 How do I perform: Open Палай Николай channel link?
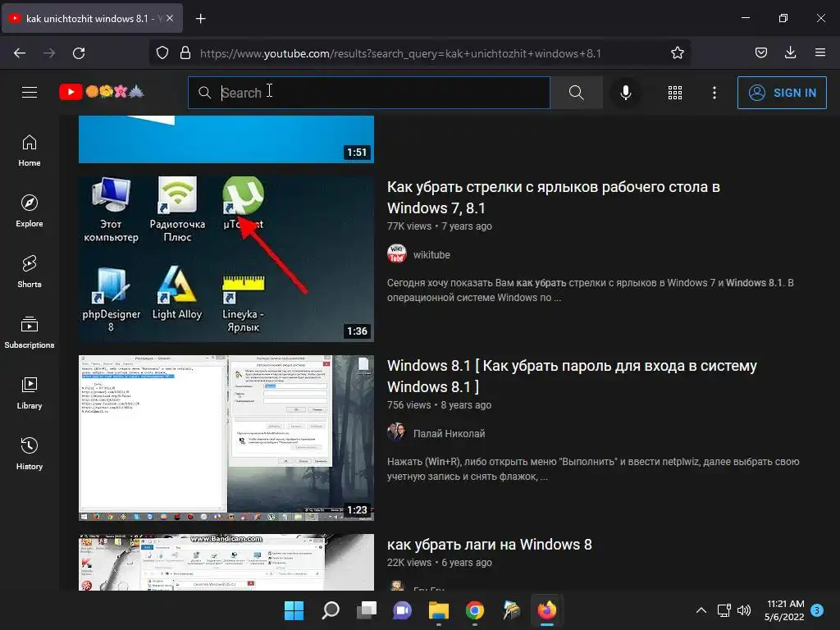click(449, 434)
